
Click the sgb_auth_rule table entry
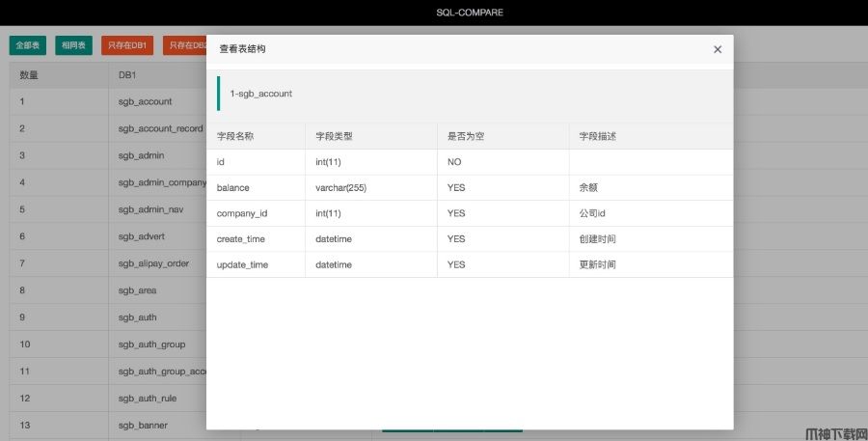pos(148,399)
